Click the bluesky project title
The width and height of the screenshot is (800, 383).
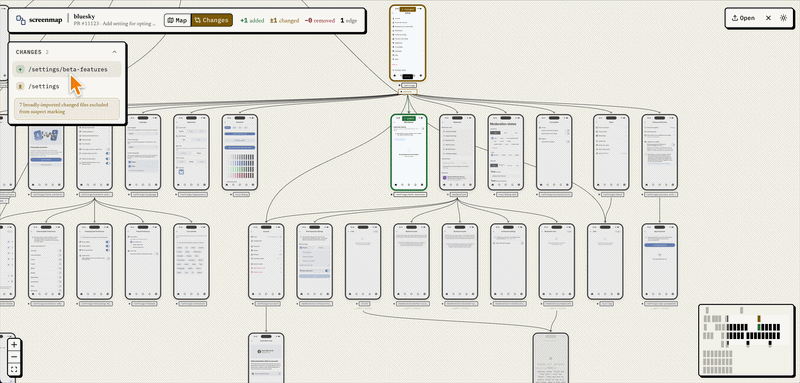[84, 16]
